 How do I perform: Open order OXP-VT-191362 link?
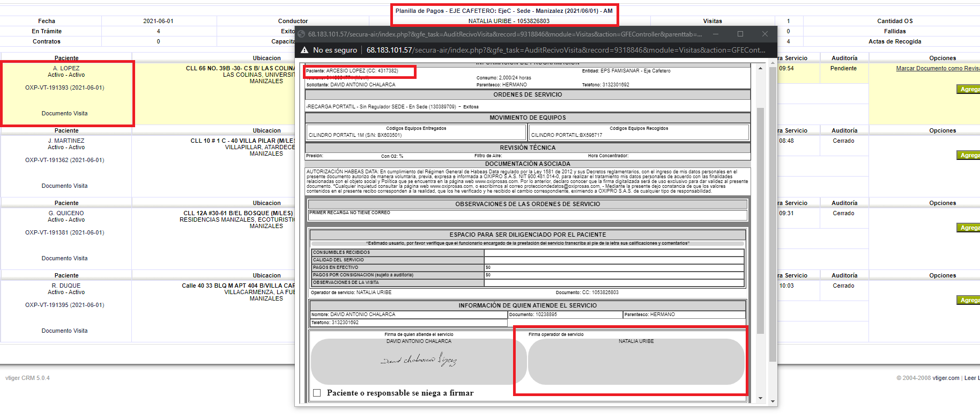pos(65,160)
